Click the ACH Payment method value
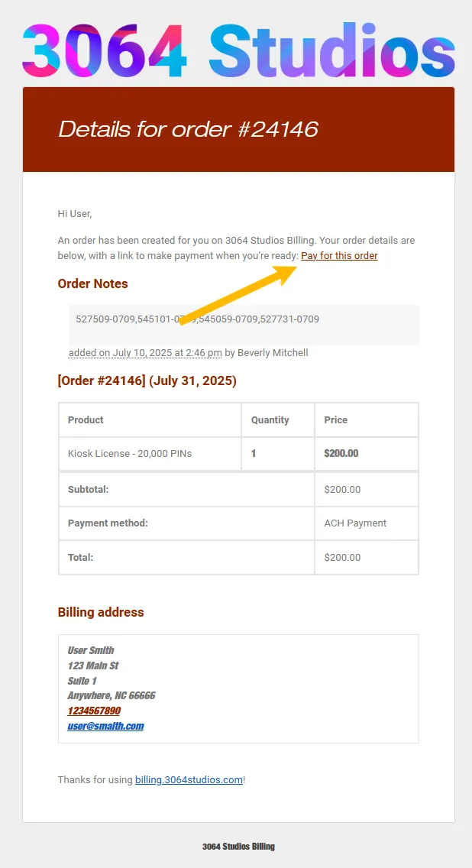The image size is (472, 868). (x=355, y=523)
